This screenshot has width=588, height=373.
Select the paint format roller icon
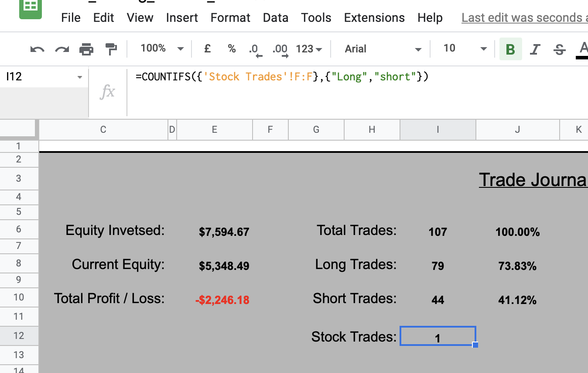pyautogui.click(x=111, y=49)
